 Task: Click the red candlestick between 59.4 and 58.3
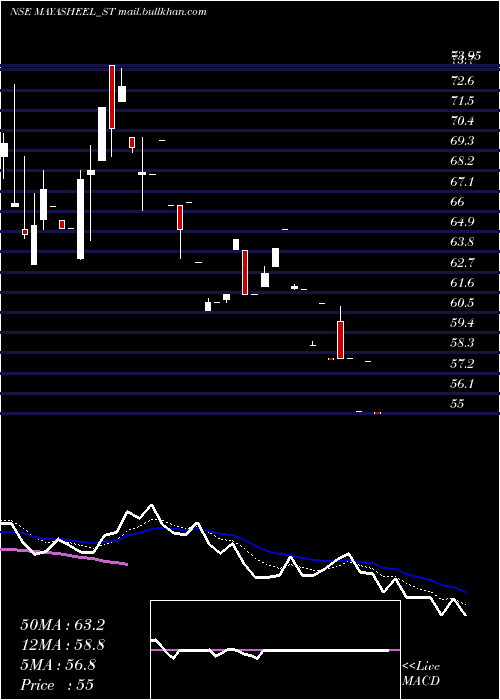(x=340, y=340)
